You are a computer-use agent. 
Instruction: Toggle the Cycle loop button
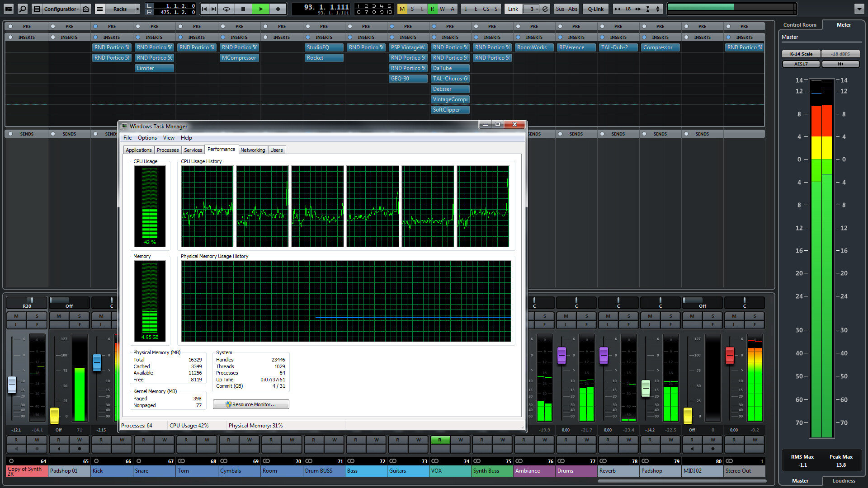[x=226, y=9]
